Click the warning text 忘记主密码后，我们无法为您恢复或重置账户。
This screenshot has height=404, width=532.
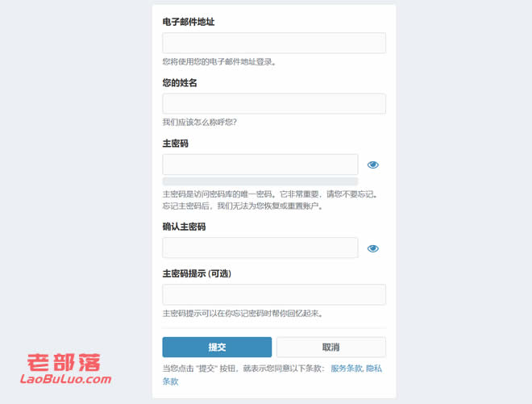coord(243,206)
